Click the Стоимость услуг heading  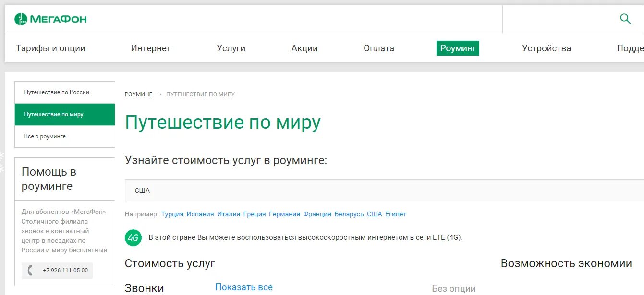click(170, 263)
